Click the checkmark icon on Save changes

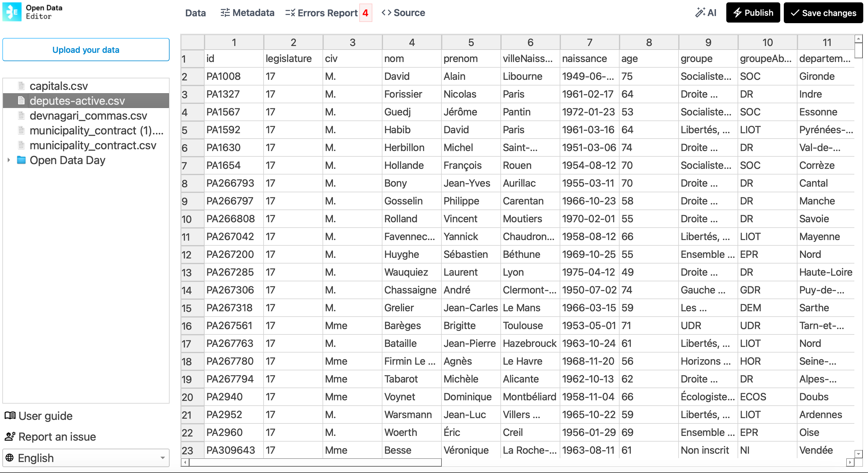coord(795,13)
